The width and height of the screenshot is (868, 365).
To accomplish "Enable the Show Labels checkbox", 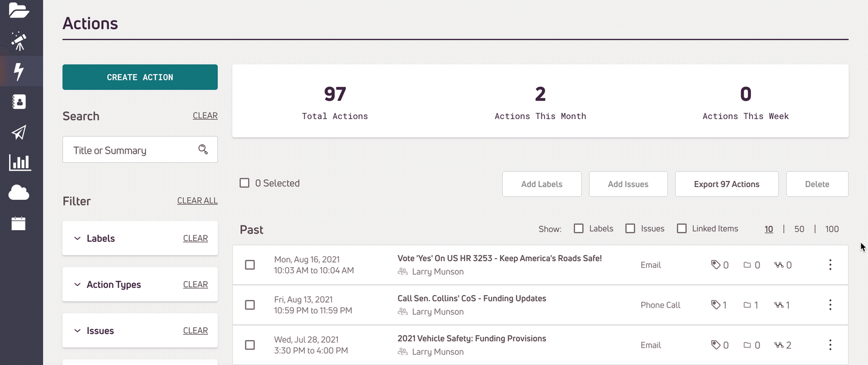I will click(579, 228).
